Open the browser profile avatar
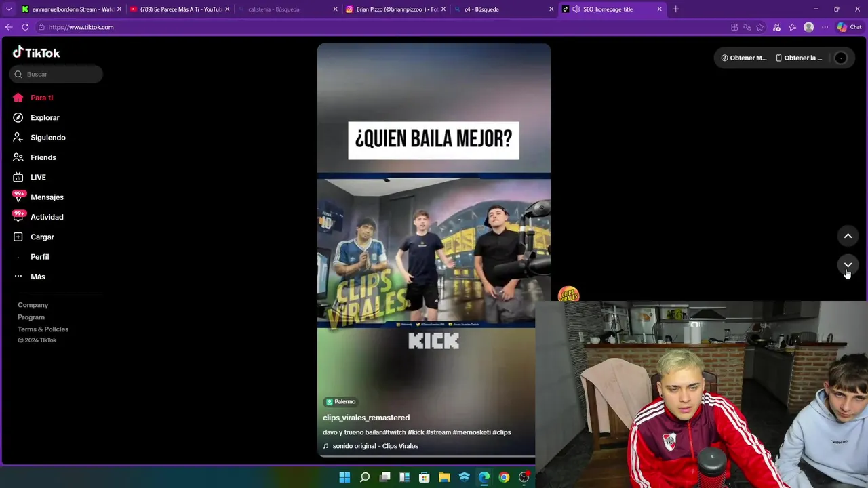Image resolution: width=868 pixels, height=488 pixels. click(x=808, y=27)
